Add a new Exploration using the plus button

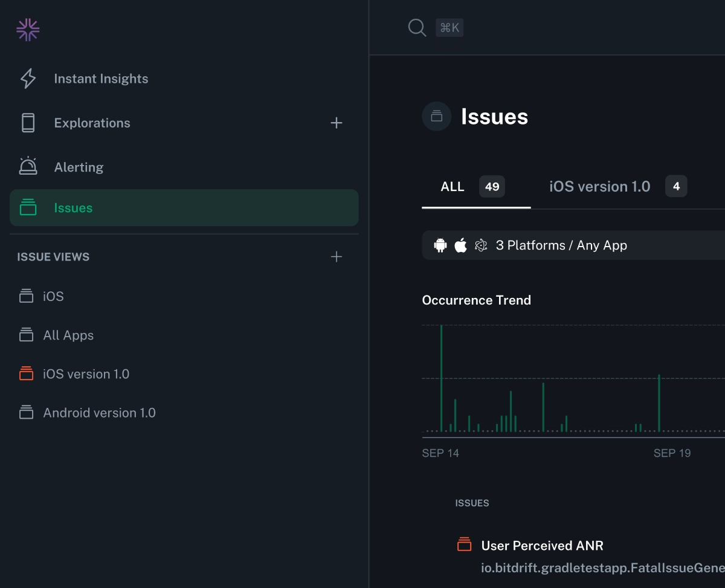point(337,123)
